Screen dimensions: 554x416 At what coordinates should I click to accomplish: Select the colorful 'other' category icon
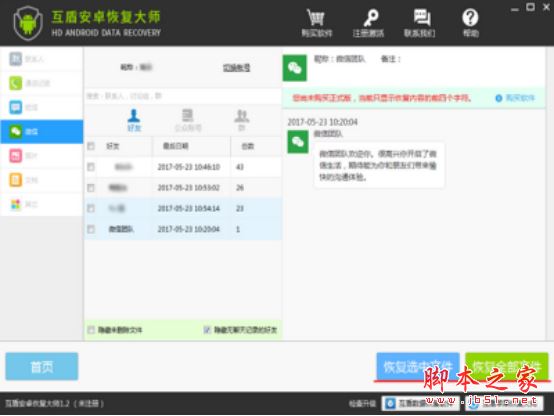pyautogui.click(x=16, y=204)
